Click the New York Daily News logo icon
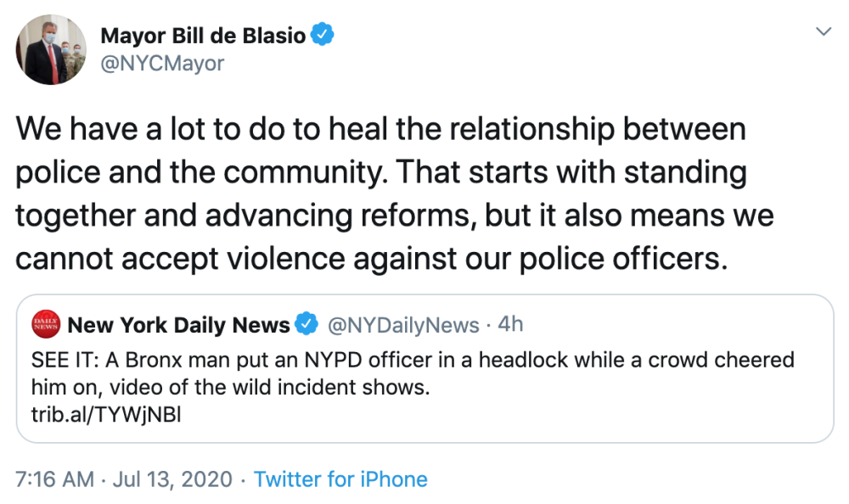Image resolution: width=849 pixels, height=504 pixels. 47,323
